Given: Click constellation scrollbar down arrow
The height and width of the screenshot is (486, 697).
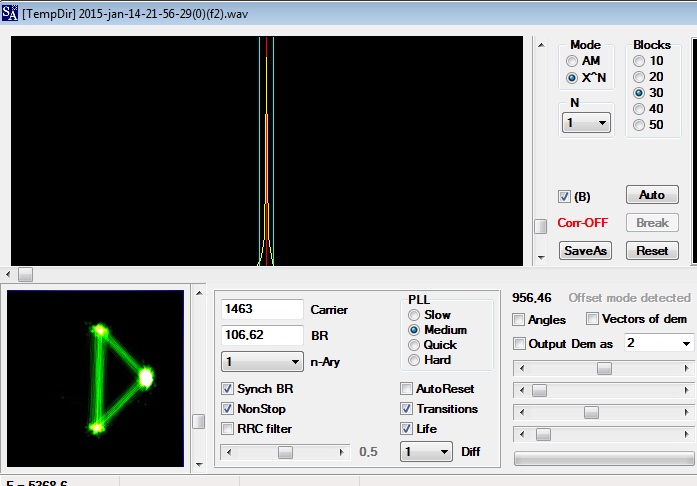Looking at the screenshot, I should point(199,465).
